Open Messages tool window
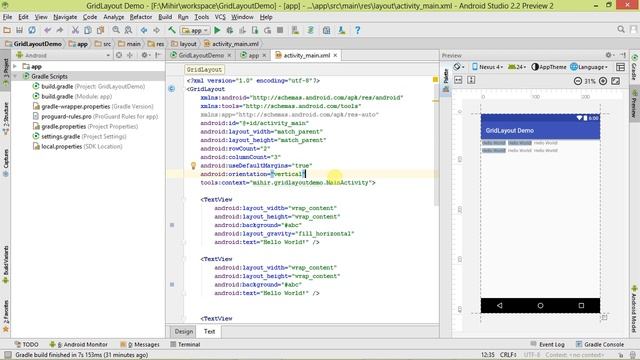This screenshot has height=360, width=640. (140, 344)
